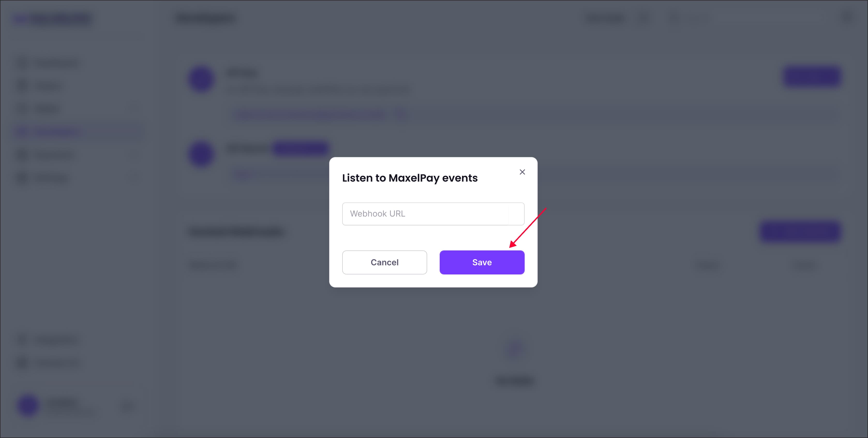Click Save in the Listen to MaxelPay events dialog
This screenshot has width=868, height=438.
click(x=482, y=262)
